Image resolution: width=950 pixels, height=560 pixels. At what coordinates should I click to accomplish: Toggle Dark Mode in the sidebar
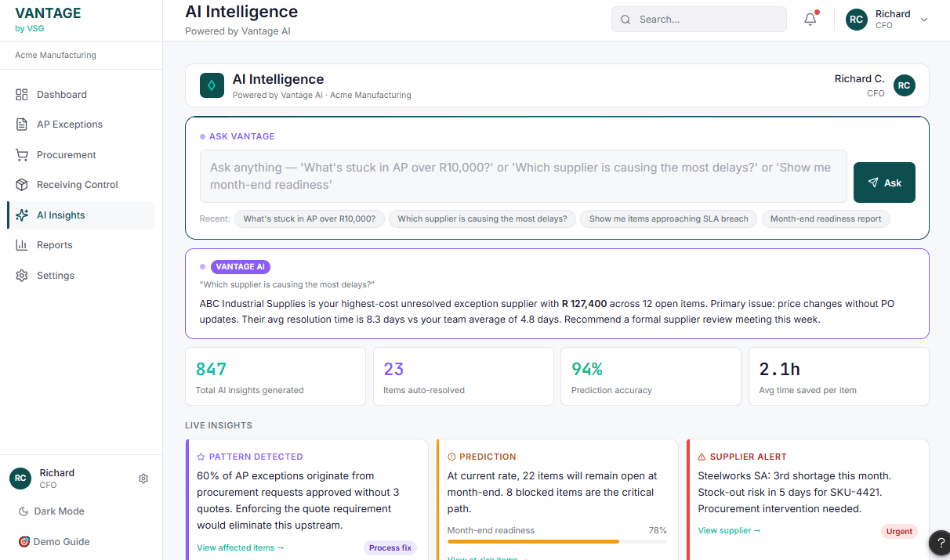49,511
